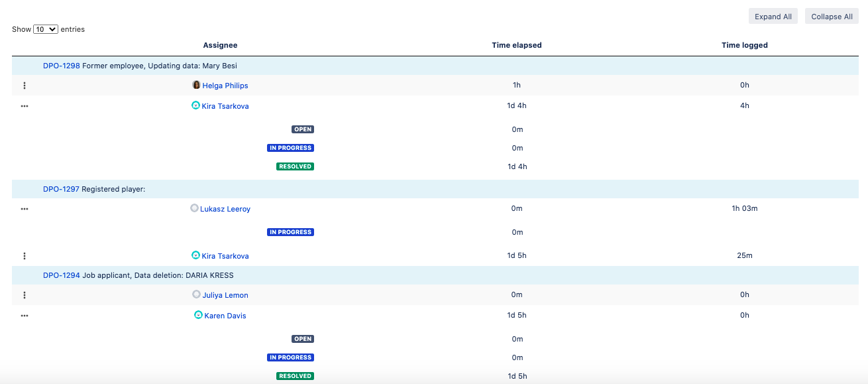Click RESOLVED badge under Karen Davis

coord(295,376)
